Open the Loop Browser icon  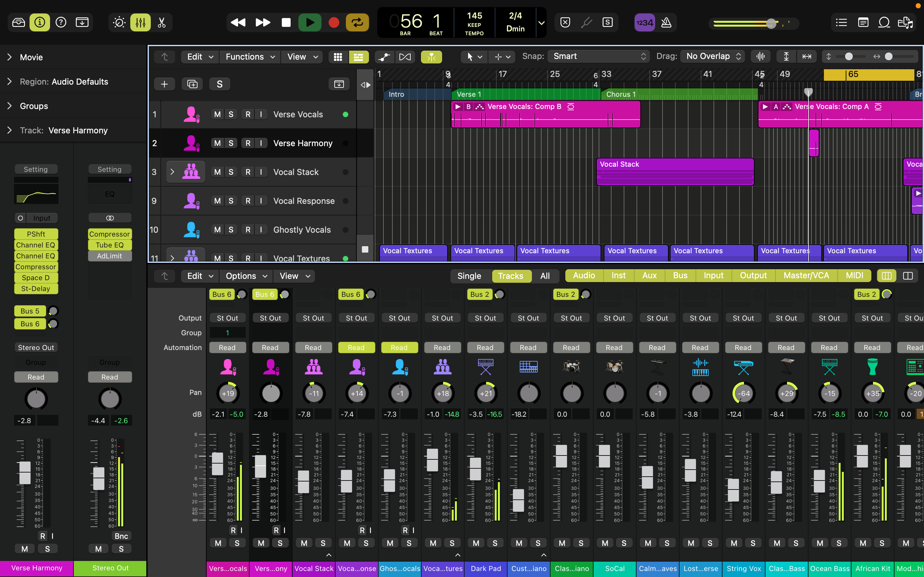pos(884,22)
